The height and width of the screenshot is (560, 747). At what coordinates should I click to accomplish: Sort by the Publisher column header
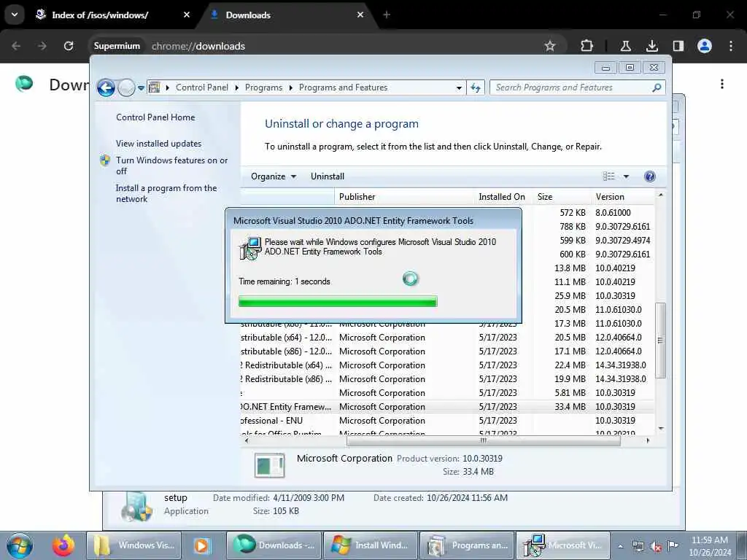click(x=404, y=197)
